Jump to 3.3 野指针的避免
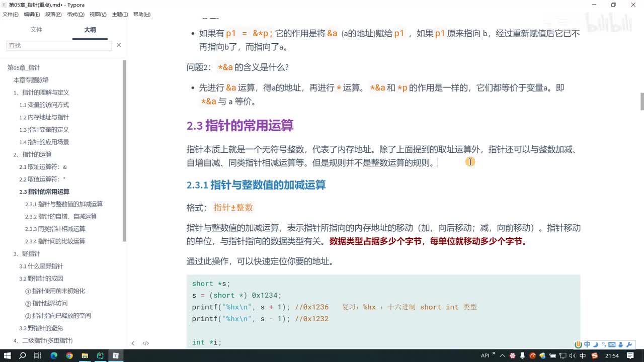Image resolution: width=644 pixels, height=362 pixels. [41, 328]
